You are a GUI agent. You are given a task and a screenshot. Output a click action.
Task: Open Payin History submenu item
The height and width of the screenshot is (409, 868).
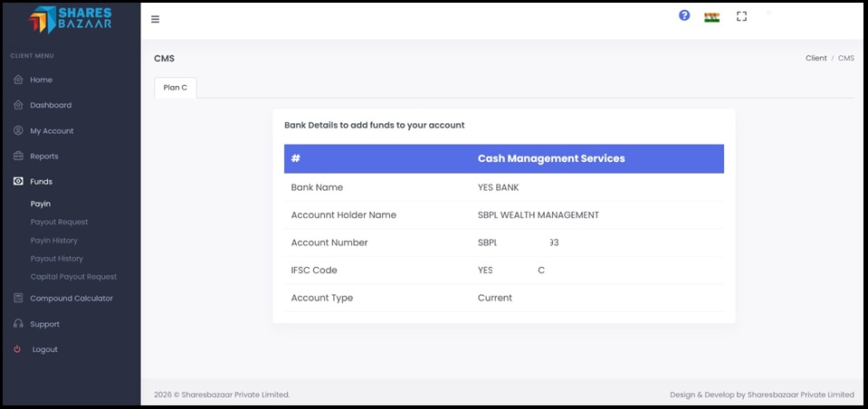tap(53, 240)
